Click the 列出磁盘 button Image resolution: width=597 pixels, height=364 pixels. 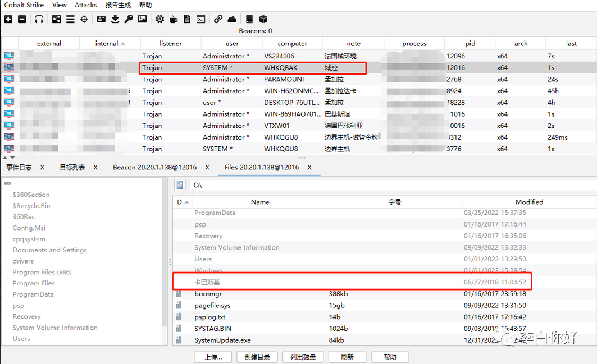(x=303, y=357)
